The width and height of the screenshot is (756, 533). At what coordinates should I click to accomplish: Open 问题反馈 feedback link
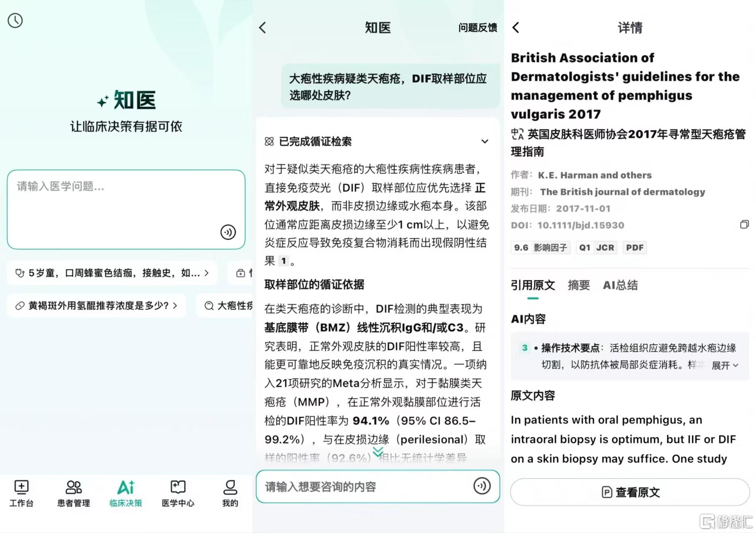pos(478,28)
